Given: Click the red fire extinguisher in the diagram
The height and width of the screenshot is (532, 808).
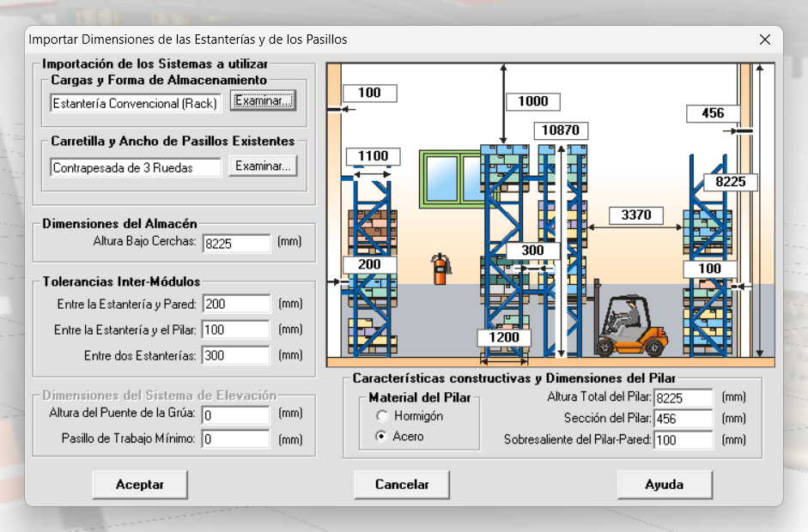Looking at the screenshot, I should [441, 269].
